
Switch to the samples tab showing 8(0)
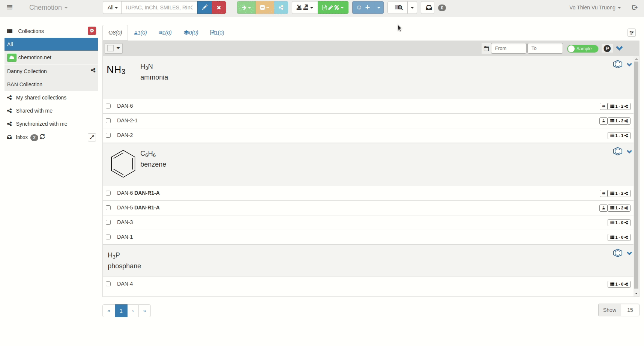click(x=115, y=33)
